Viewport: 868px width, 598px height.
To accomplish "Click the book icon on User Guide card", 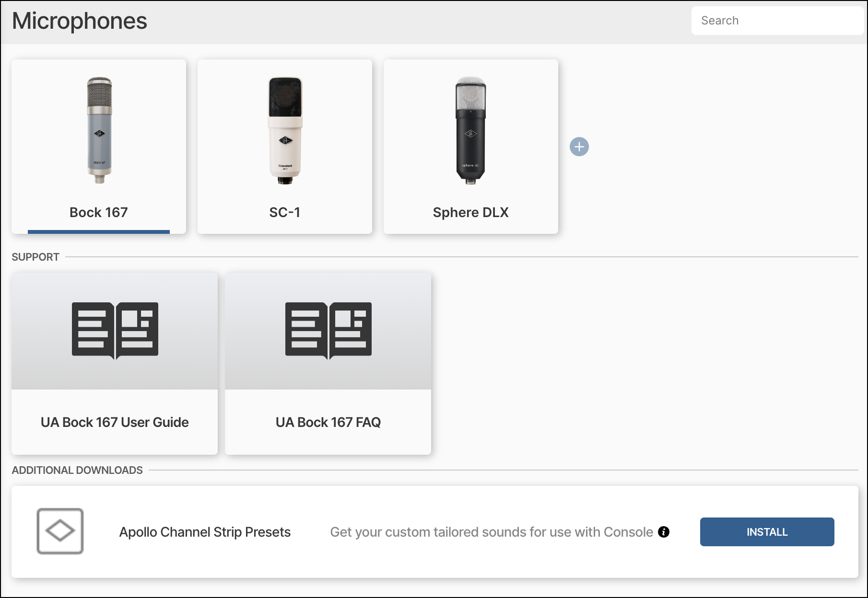I will (115, 331).
